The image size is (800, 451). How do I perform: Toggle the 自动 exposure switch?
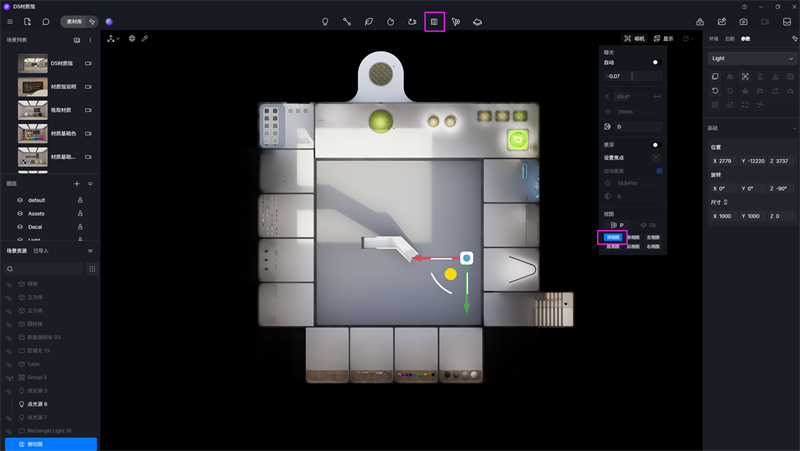[656, 62]
